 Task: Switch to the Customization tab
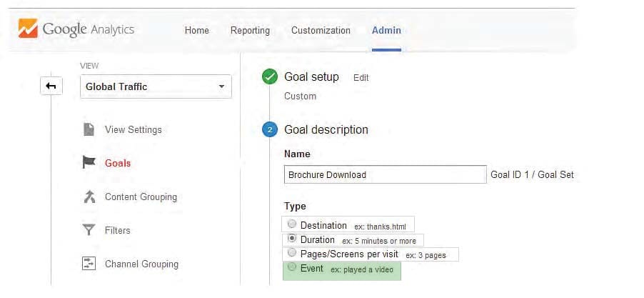[321, 31]
